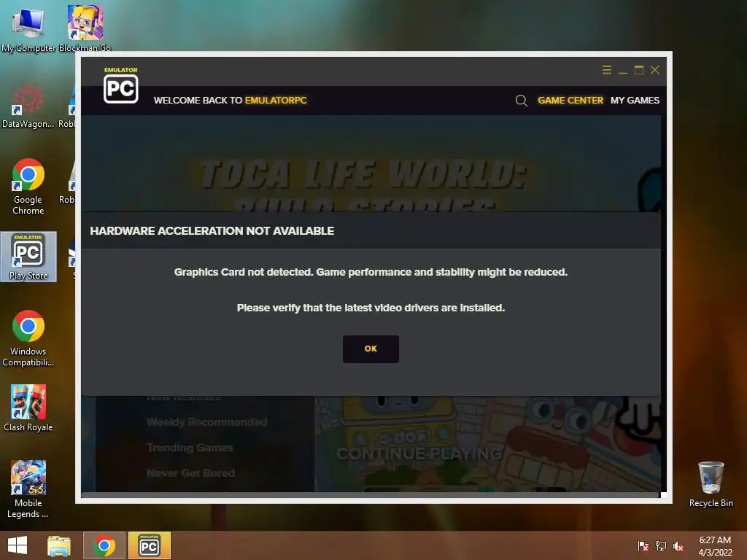
Task: Click the 'Graphics Card not detected' message
Action: (x=371, y=273)
